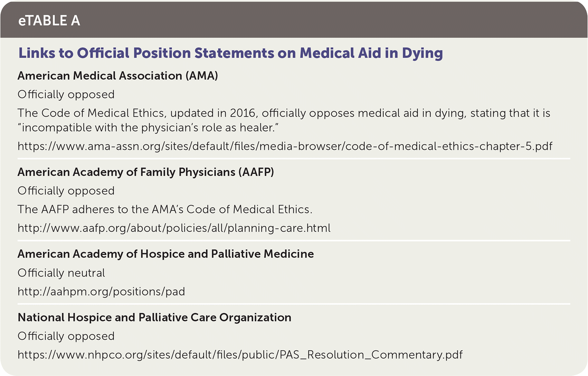Click 'National Hospice and Palliative Care Organization' heading
Screen dimensions: 588x376
tap(154, 317)
